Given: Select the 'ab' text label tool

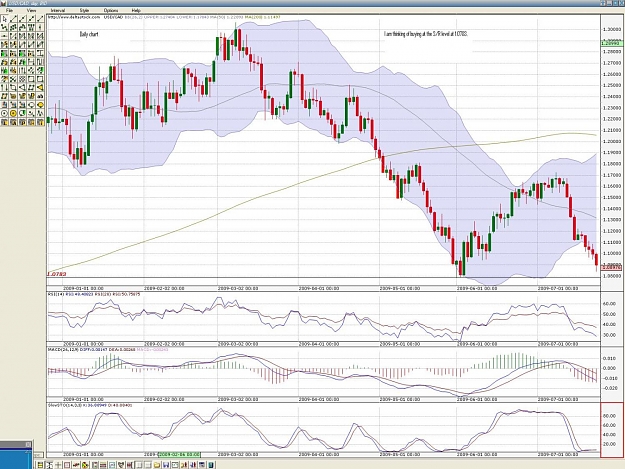Looking at the screenshot, I should point(40,96).
